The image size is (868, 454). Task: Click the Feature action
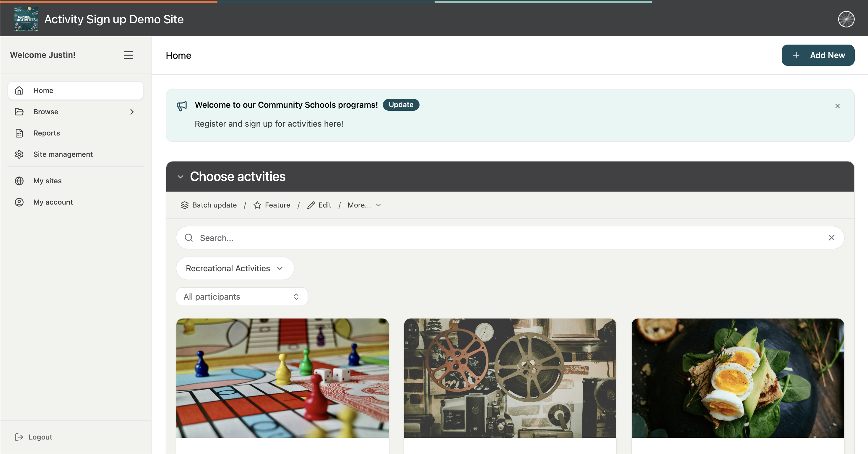272,205
